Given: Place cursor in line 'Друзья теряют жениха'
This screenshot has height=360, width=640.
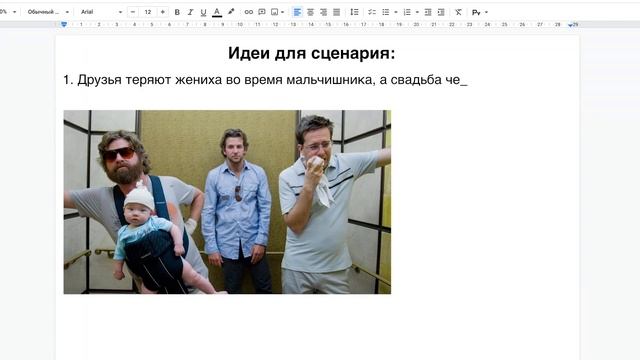Looking at the screenshot, I should 265,80.
